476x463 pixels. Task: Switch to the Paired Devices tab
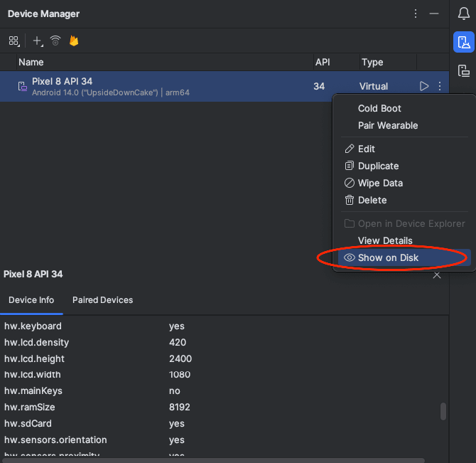pyautogui.click(x=102, y=300)
